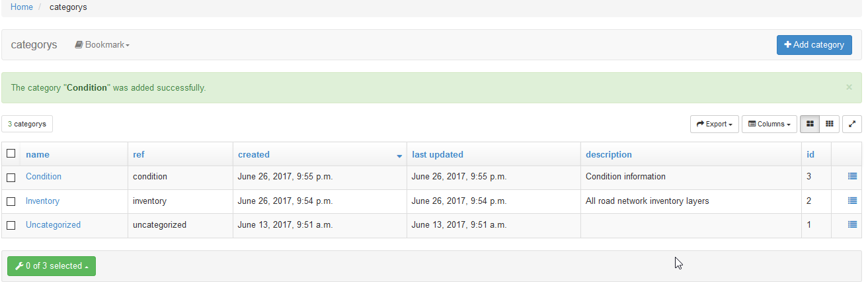Open the Uncategorized row detail icon
The height and width of the screenshot is (282, 868).
point(852,224)
